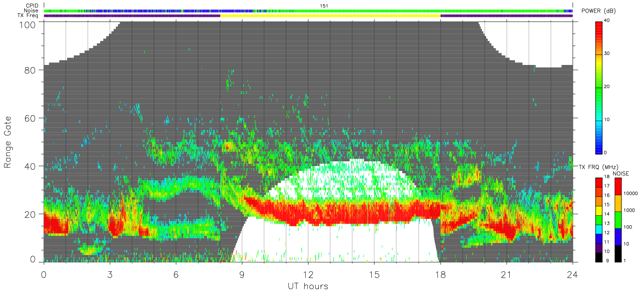Click the green middle band of power colorbar

coord(599,87)
